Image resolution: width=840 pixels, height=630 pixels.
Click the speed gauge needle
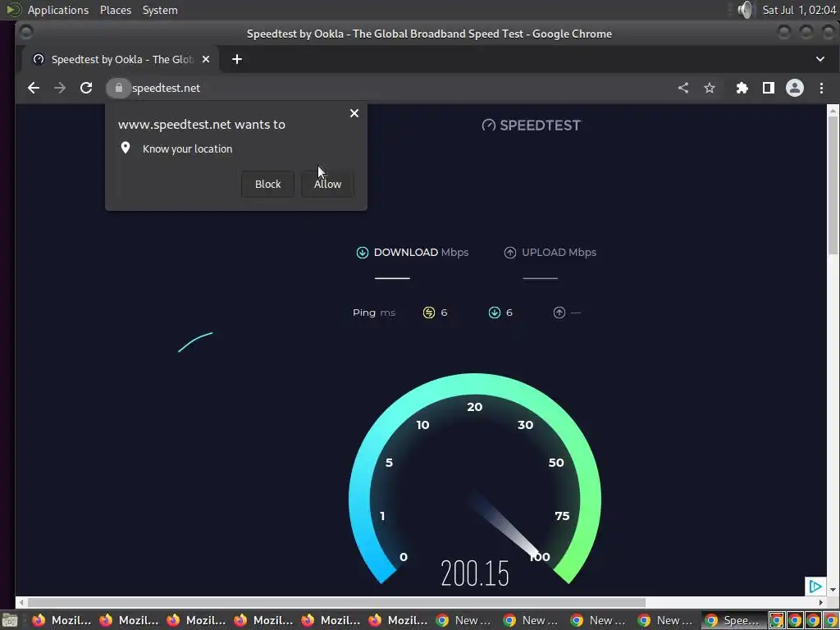pyautogui.click(x=505, y=526)
